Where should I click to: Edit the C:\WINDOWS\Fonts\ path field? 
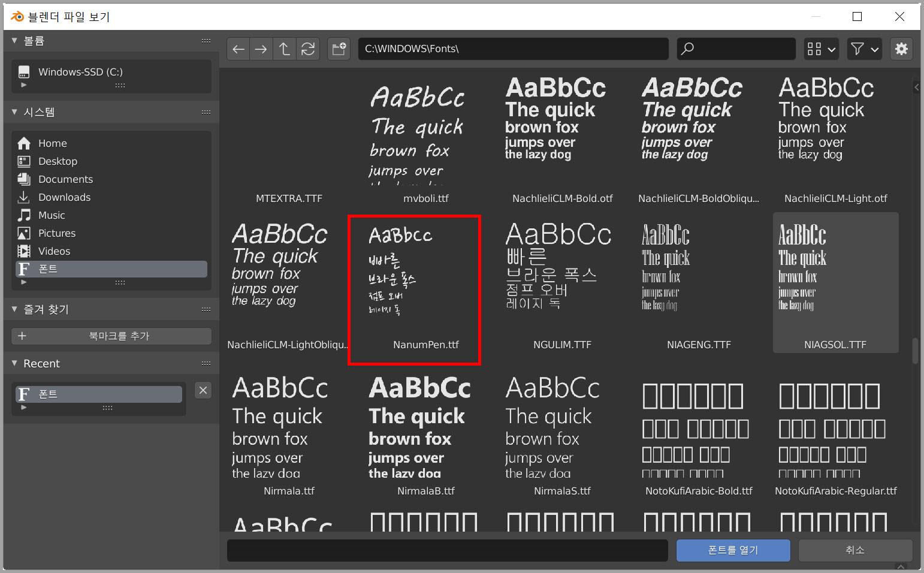pyautogui.click(x=513, y=49)
